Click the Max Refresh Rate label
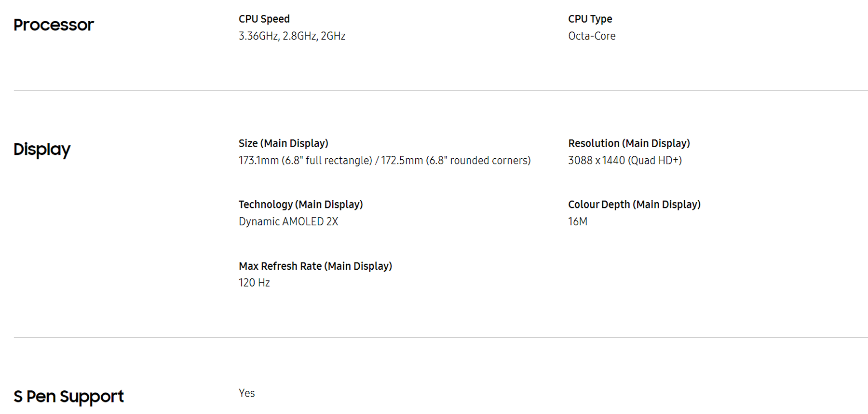This screenshot has width=868, height=414. coord(315,266)
